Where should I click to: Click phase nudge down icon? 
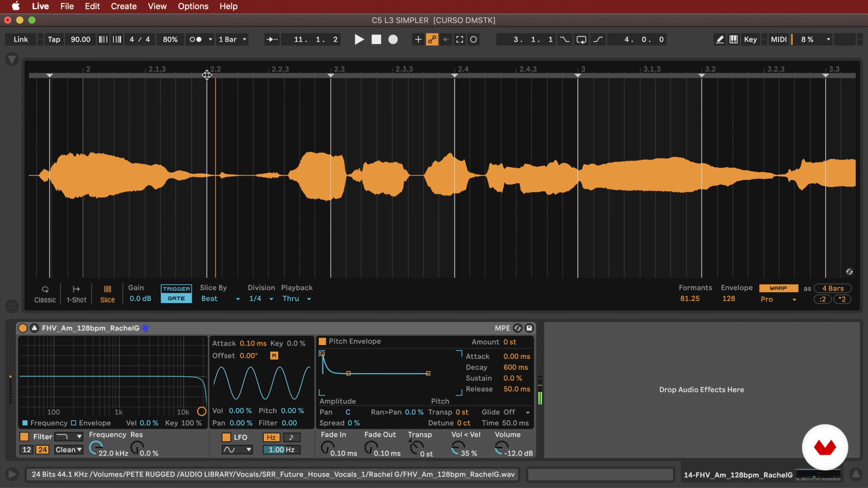(x=103, y=39)
